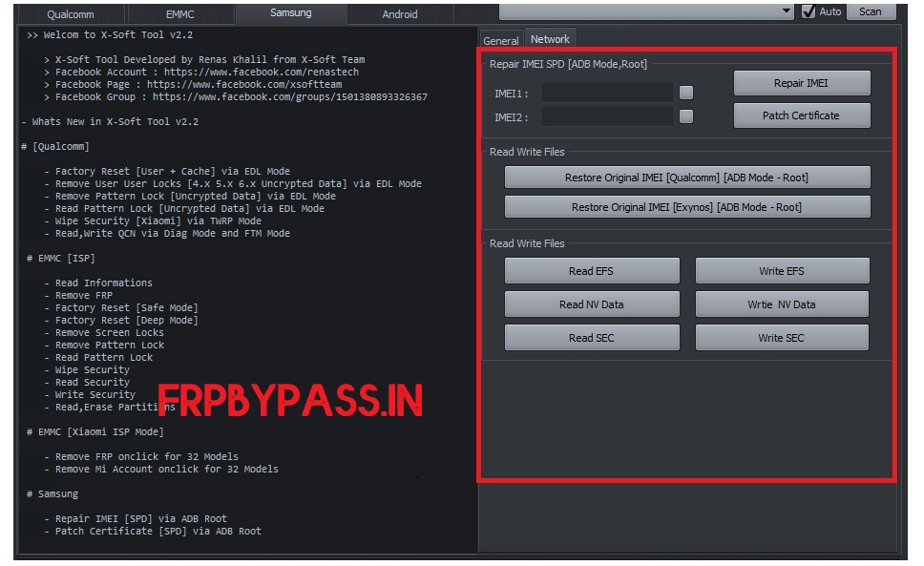Screen dimensions: 924x566
Task: Click Restore Original IMEI [Qualcomm] button
Action: pos(687,178)
